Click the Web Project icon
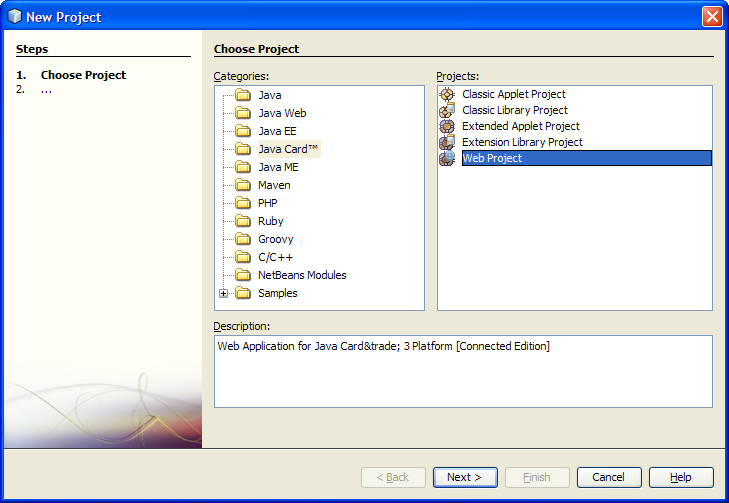Image resolution: width=729 pixels, height=503 pixels. (447, 158)
